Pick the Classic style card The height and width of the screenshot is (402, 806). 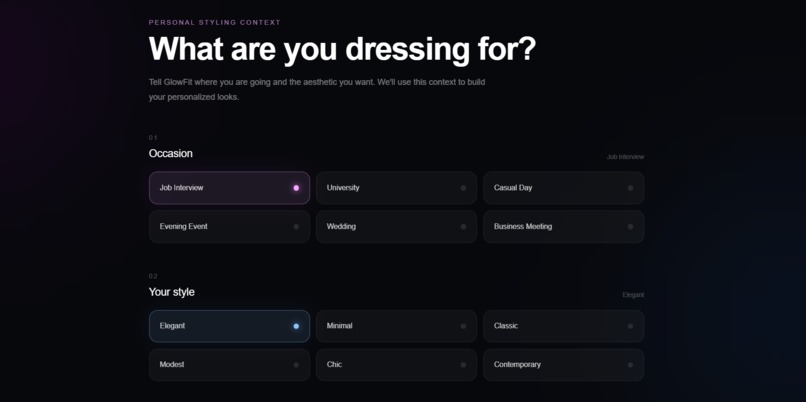[563, 326]
